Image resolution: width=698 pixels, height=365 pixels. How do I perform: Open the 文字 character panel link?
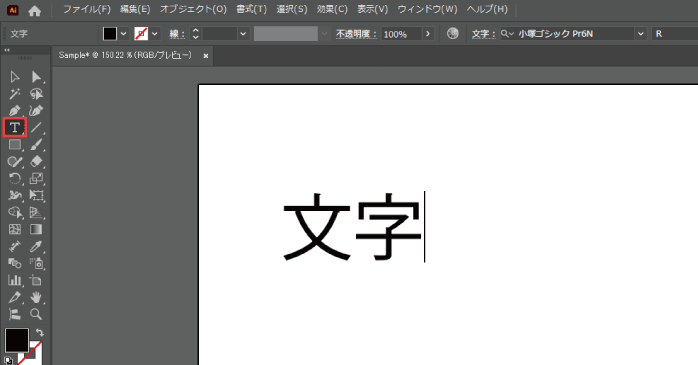tap(483, 34)
